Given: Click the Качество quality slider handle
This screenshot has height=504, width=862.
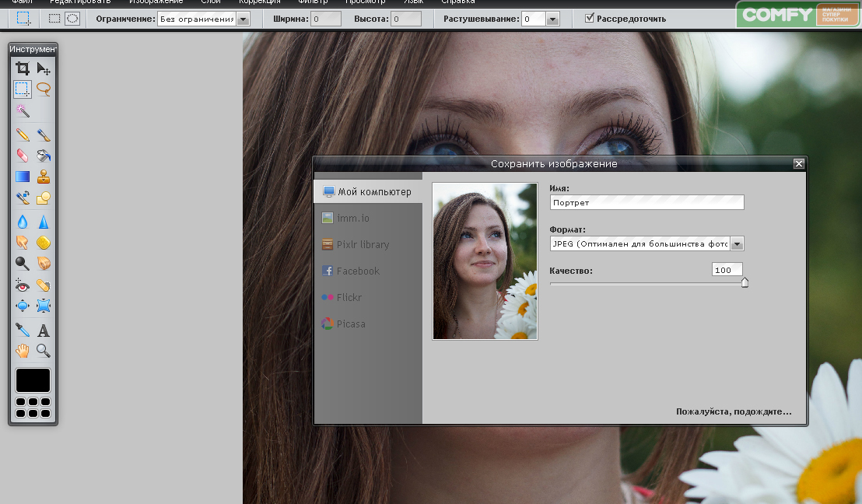Looking at the screenshot, I should [x=745, y=282].
